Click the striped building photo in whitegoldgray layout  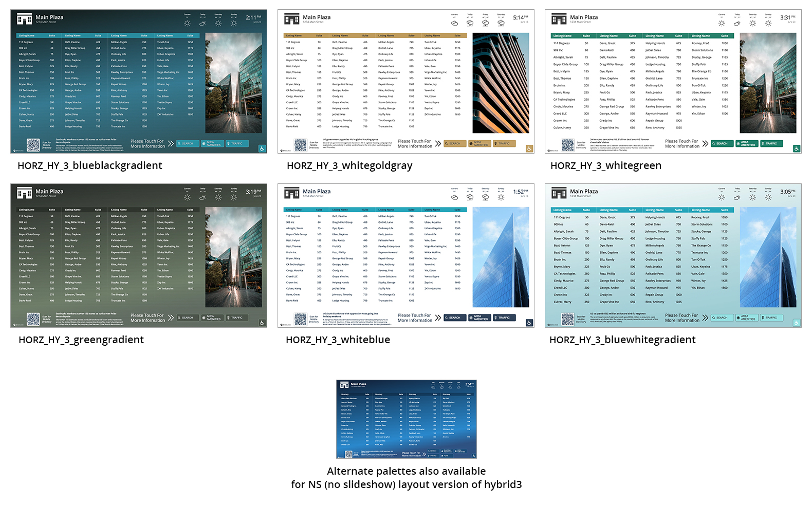[501, 83]
